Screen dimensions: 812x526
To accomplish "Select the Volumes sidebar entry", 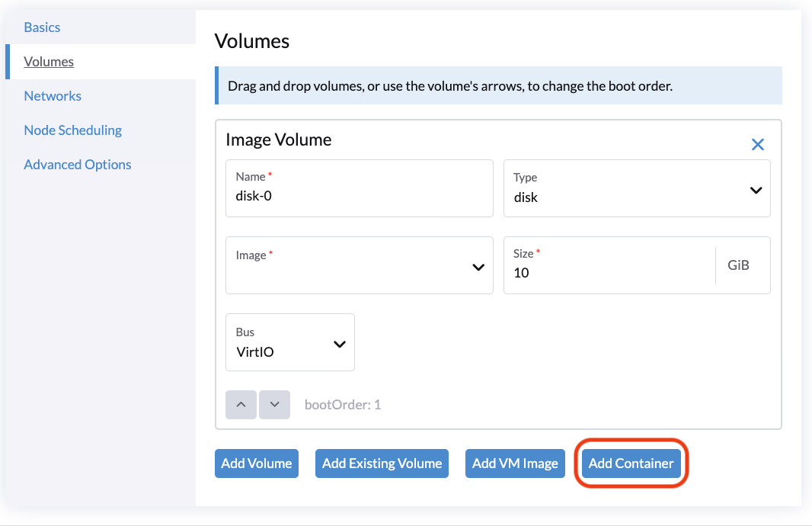I will pyautogui.click(x=49, y=61).
